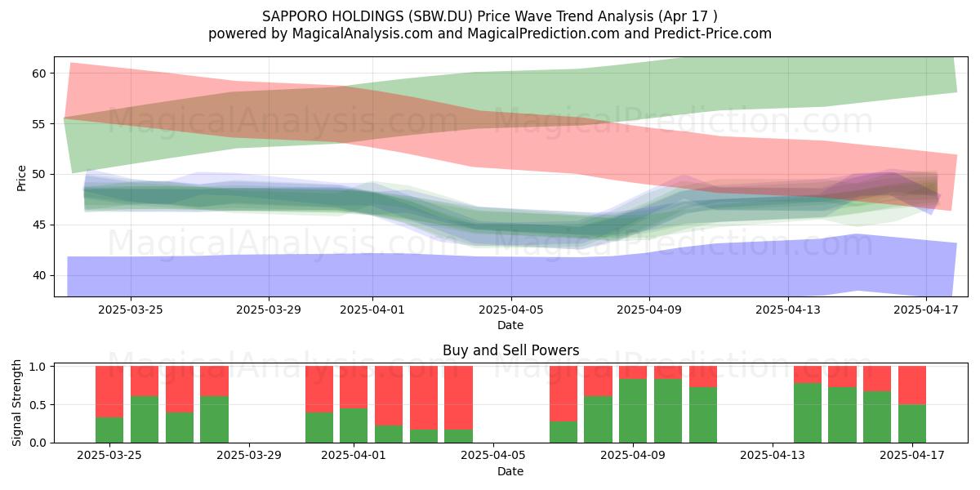Click the 'powered by MagicalAnalysis.com' subtitle line
This screenshot has height=490, width=980.
[490, 33]
